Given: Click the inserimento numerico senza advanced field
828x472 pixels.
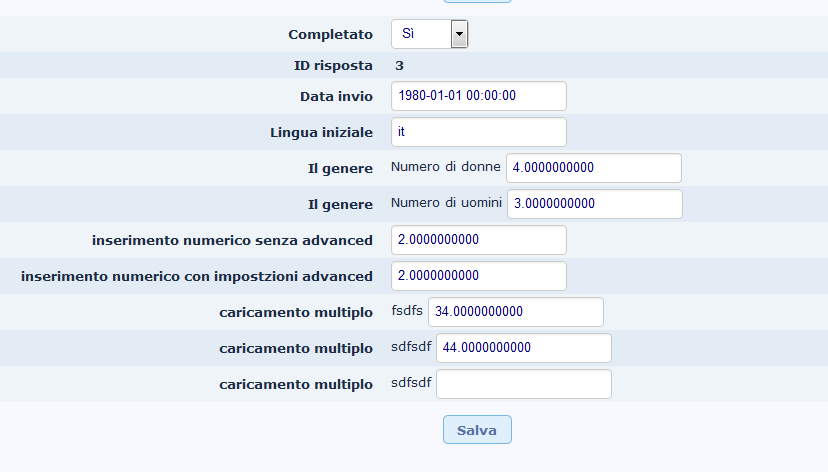Looking at the screenshot, I should point(478,240).
